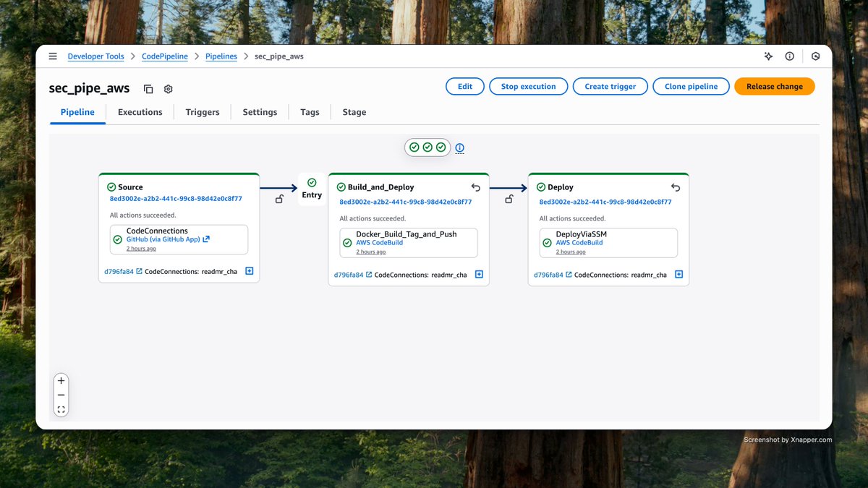
Task: Open the Triggers tab
Action: (x=203, y=112)
